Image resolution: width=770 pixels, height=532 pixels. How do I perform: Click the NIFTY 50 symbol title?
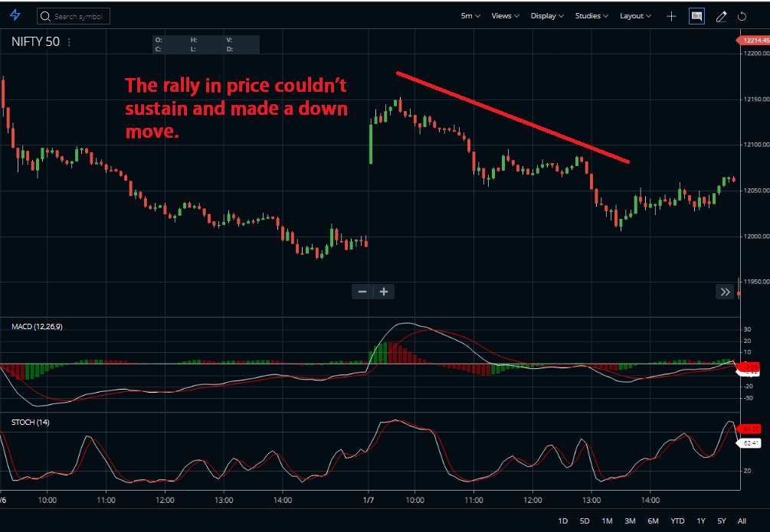pos(35,41)
